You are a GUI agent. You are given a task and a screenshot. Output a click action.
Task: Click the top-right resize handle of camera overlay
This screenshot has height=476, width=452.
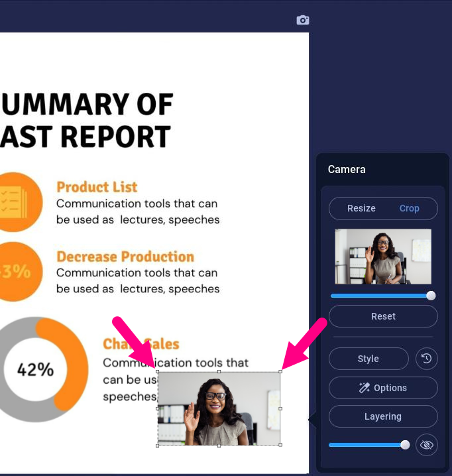(x=280, y=372)
